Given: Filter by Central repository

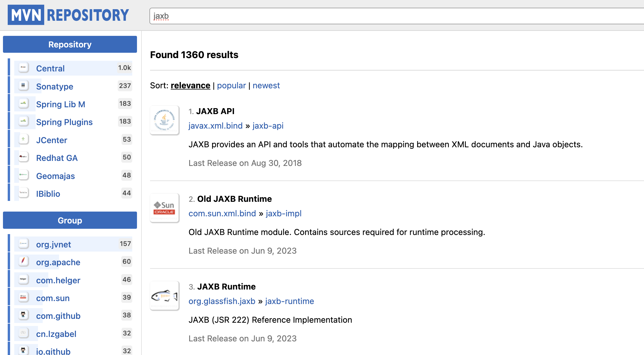Looking at the screenshot, I should 50,68.
